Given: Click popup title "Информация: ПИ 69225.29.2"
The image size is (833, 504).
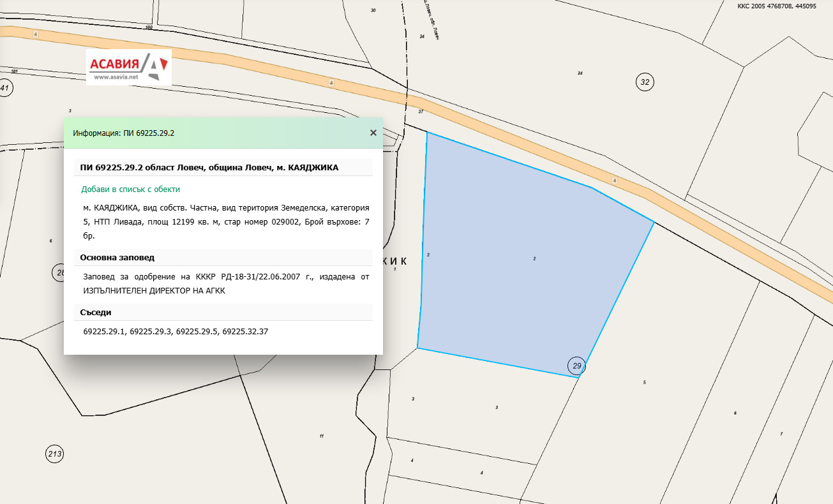Looking at the screenshot, I should click(124, 133).
